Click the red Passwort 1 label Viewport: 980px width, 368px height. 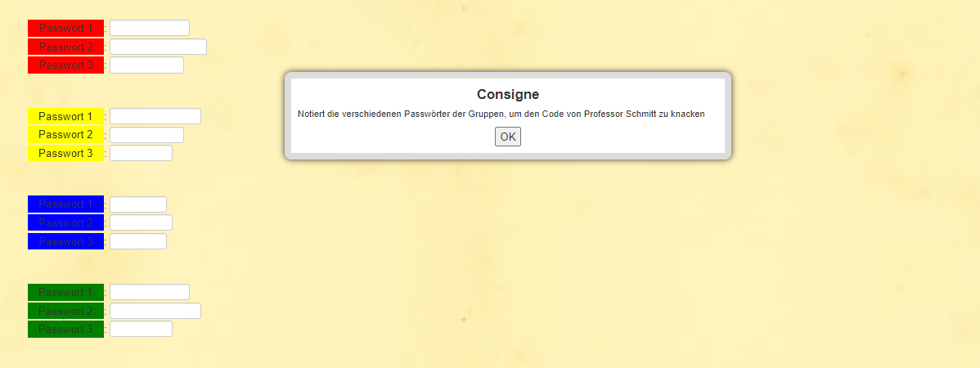coord(65,28)
